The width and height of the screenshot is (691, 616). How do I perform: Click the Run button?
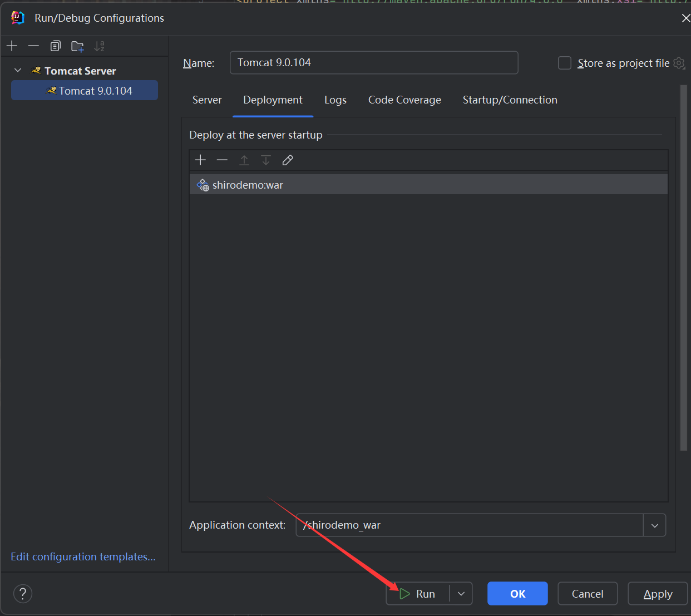click(418, 594)
